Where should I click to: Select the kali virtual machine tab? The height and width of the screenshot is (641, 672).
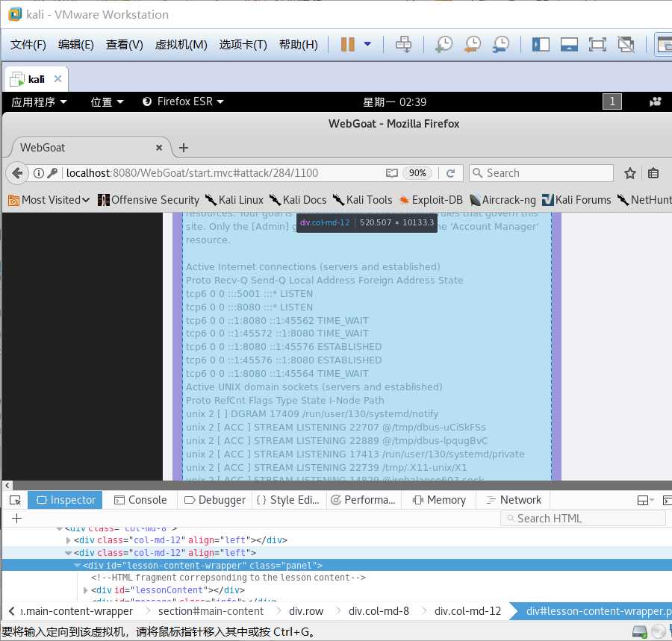click(36, 79)
